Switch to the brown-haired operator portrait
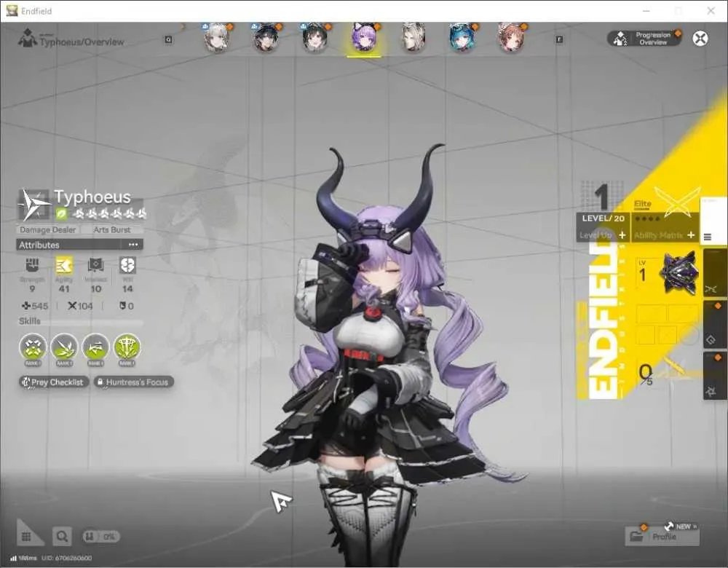 (511, 37)
